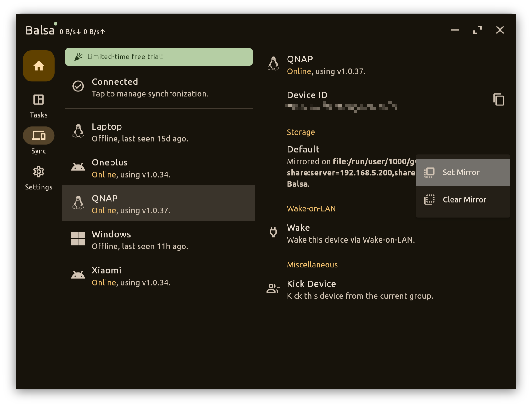Click the Kick Device person icon
Screen dimensions: 532x407
pyautogui.click(x=273, y=288)
